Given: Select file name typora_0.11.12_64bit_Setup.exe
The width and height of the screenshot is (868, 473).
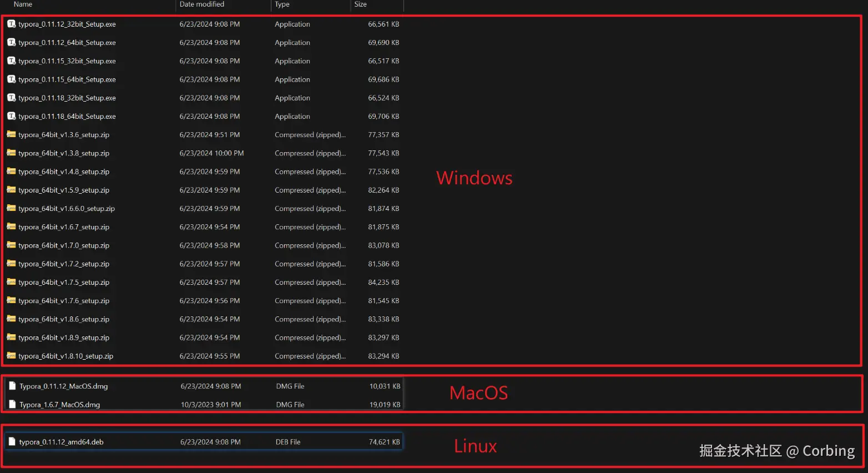Looking at the screenshot, I should click(67, 43).
